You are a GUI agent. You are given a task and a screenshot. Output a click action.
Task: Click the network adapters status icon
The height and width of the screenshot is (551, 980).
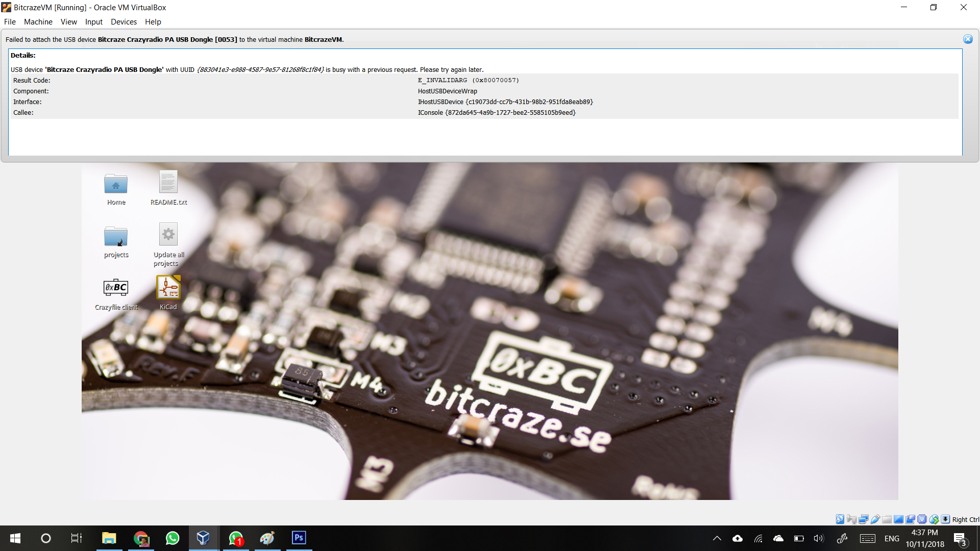pos(864,519)
